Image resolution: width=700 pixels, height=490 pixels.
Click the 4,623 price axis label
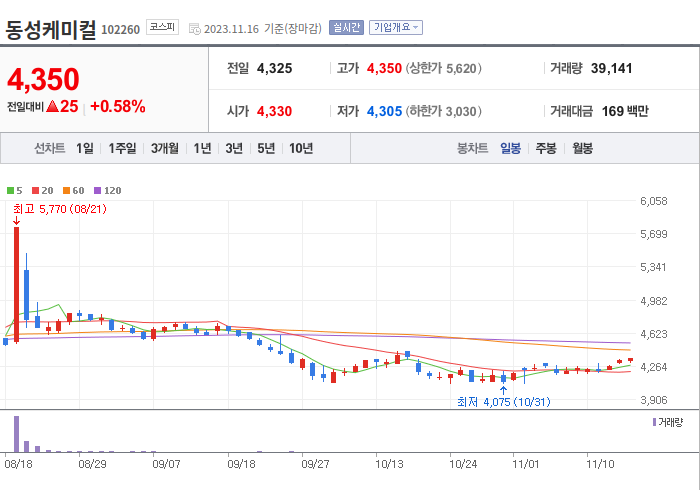[654, 334]
